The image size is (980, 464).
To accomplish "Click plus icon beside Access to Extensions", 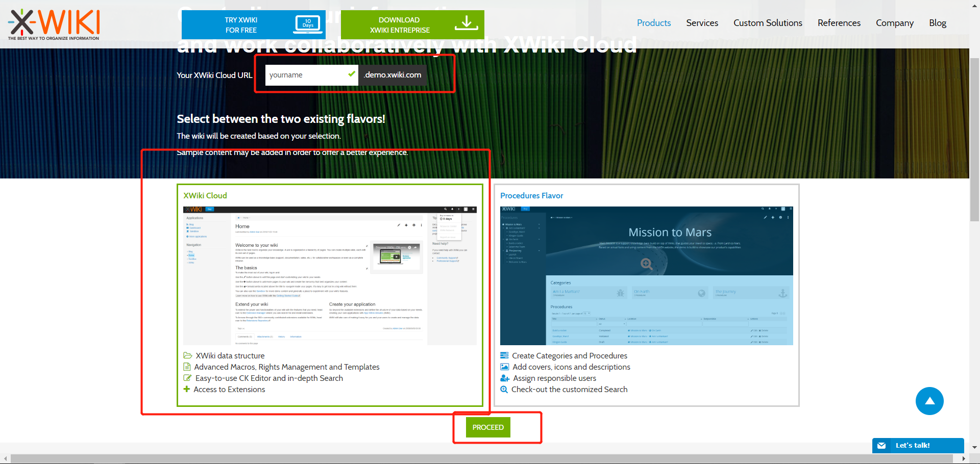I will [186, 389].
